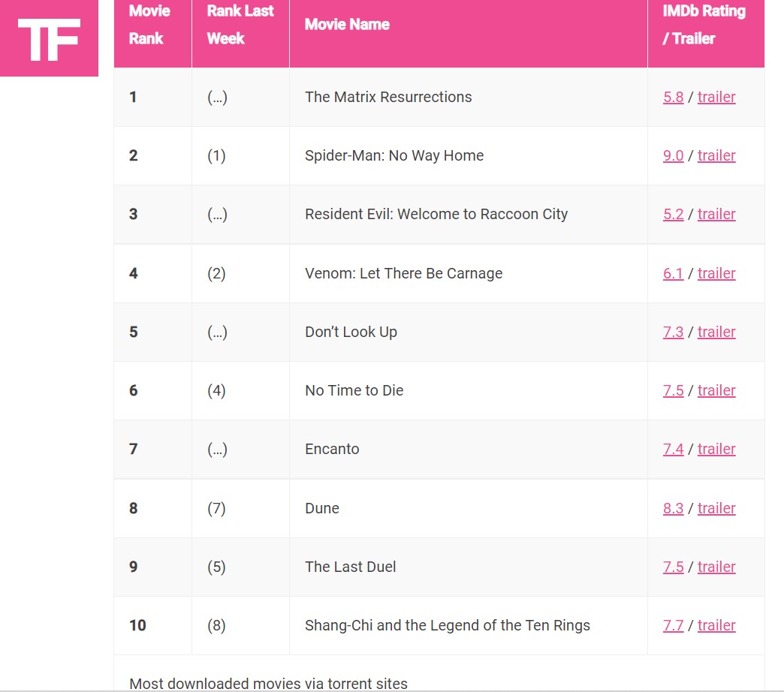Open the 5.2 rating for Resident Evil
Viewport: 784px width, 692px height.
[x=673, y=214]
